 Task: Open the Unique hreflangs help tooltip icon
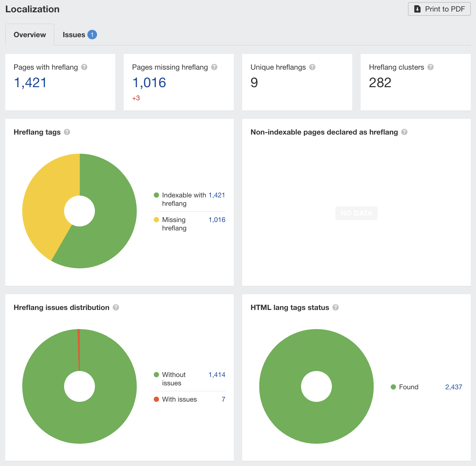(x=312, y=67)
